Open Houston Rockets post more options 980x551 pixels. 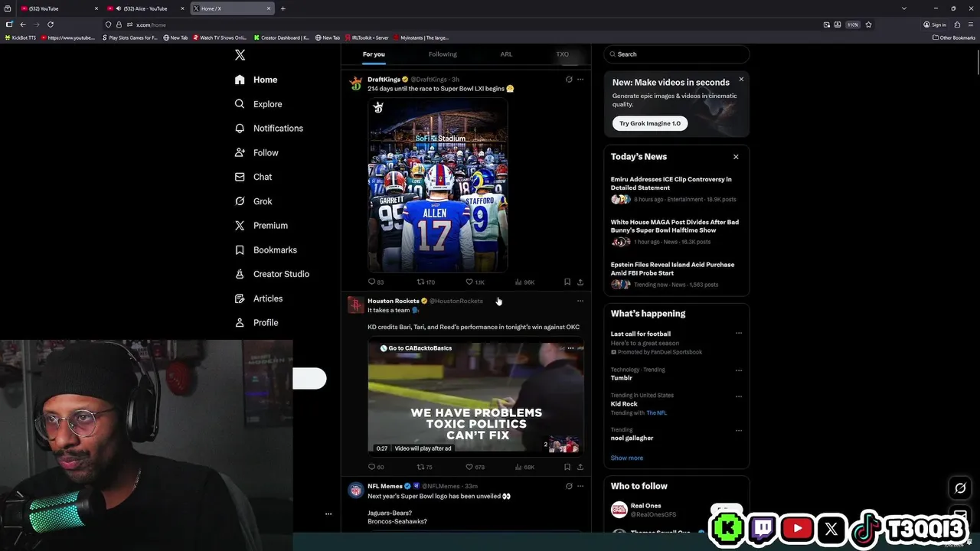pos(580,301)
